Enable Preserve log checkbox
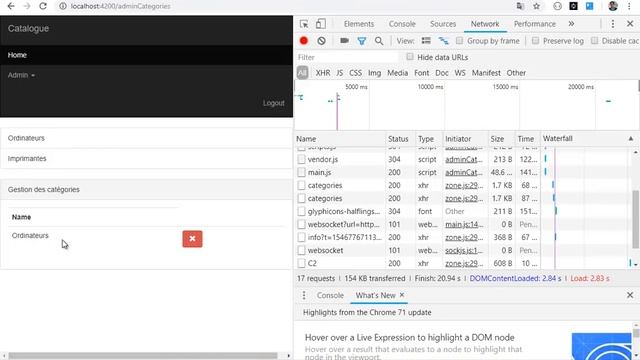The image size is (640, 360). point(536,40)
